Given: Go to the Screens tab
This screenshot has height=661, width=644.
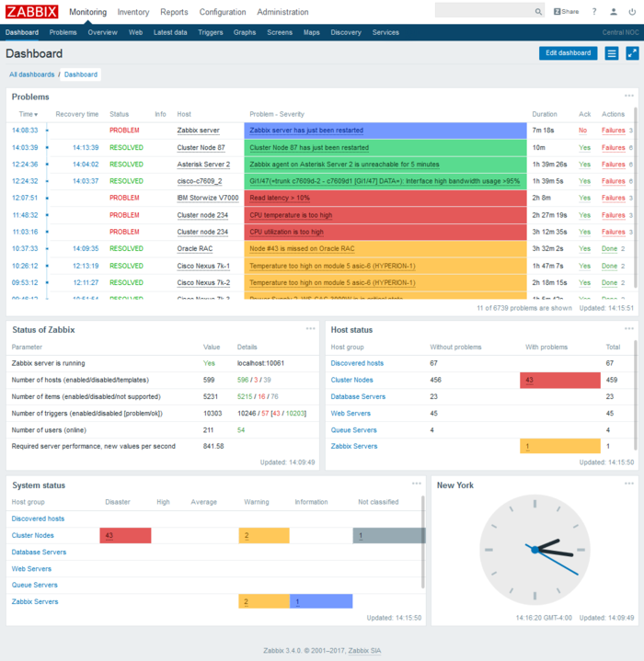Looking at the screenshot, I should (x=280, y=32).
